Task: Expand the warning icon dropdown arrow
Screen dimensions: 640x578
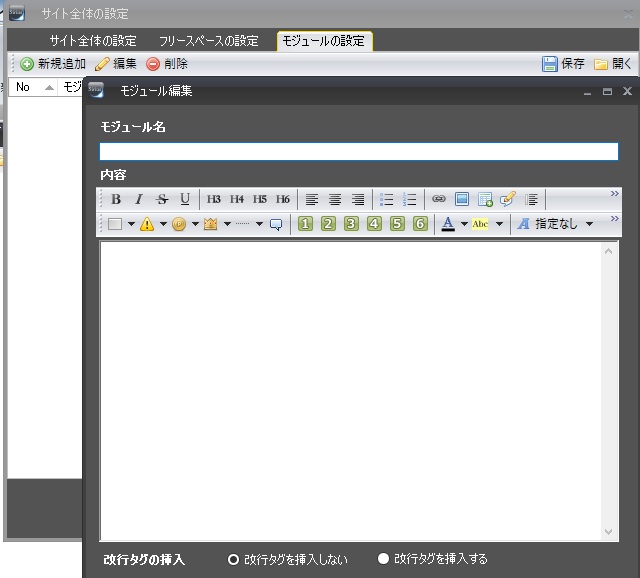Action: coord(163,224)
